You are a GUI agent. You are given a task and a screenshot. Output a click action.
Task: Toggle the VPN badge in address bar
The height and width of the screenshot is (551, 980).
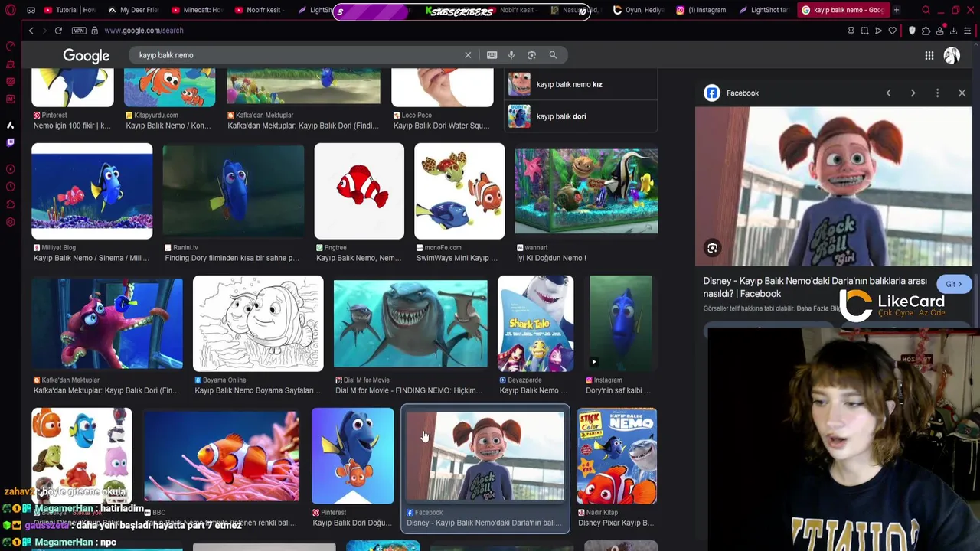tap(79, 31)
